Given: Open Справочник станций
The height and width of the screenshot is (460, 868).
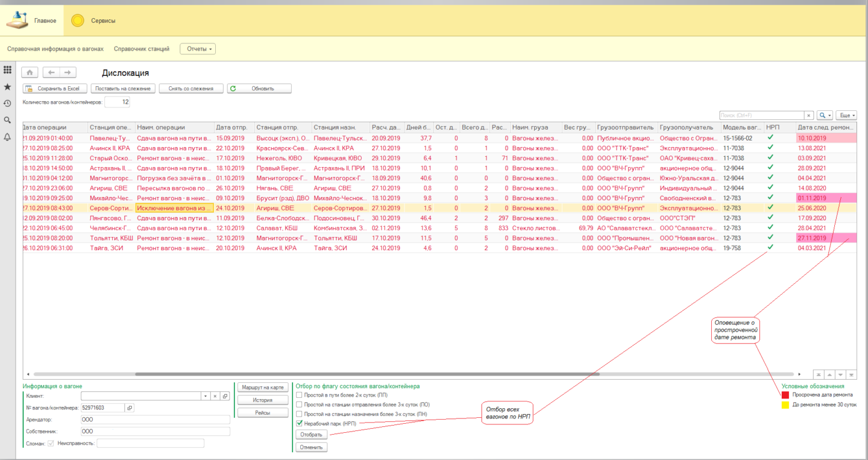Looking at the screenshot, I should [142, 49].
